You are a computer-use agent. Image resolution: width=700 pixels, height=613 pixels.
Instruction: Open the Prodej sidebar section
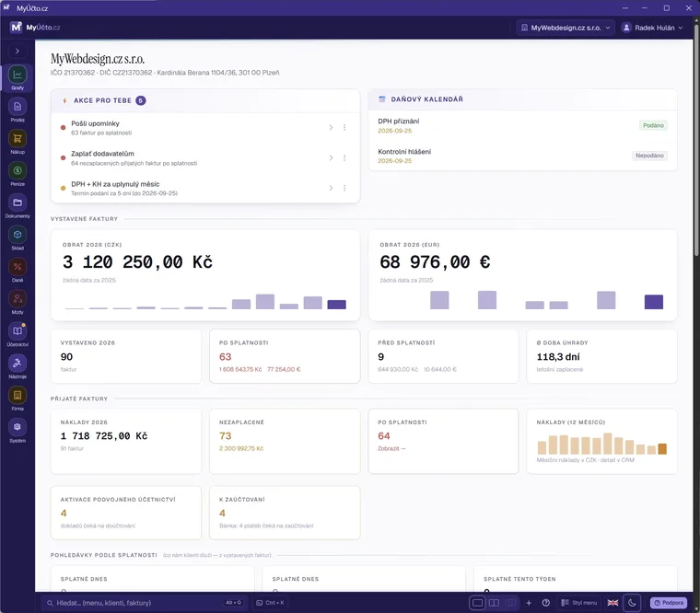point(17,110)
